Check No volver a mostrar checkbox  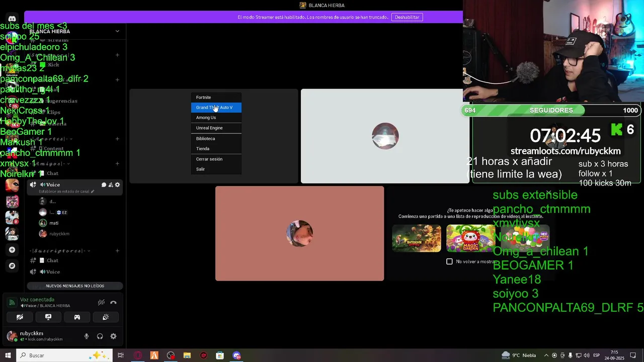click(x=449, y=261)
